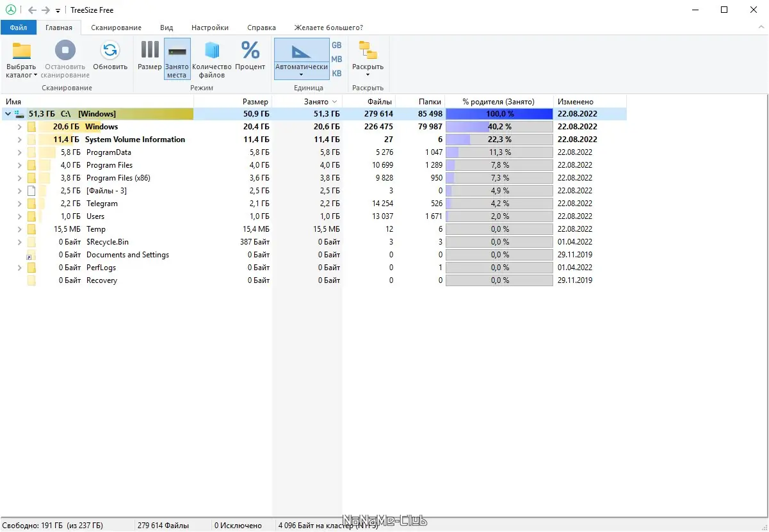Sort by the Имя column header
Viewport: 769px width, 532px height.
pyautogui.click(x=97, y=102)
